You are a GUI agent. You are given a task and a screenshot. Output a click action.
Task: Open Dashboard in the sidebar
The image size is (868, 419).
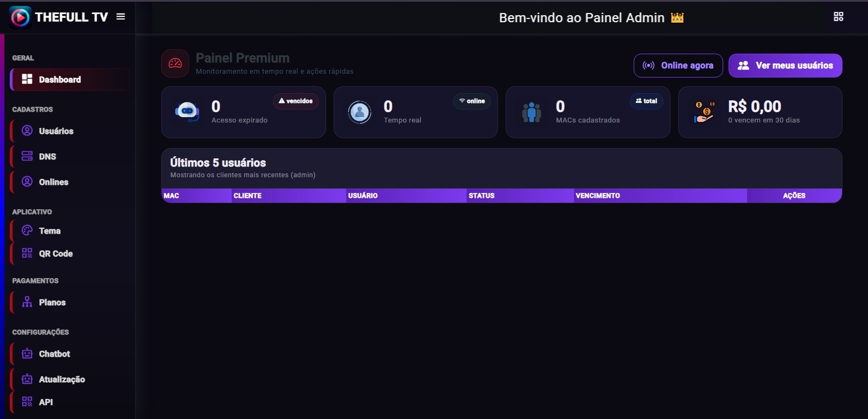pos(69,80)
